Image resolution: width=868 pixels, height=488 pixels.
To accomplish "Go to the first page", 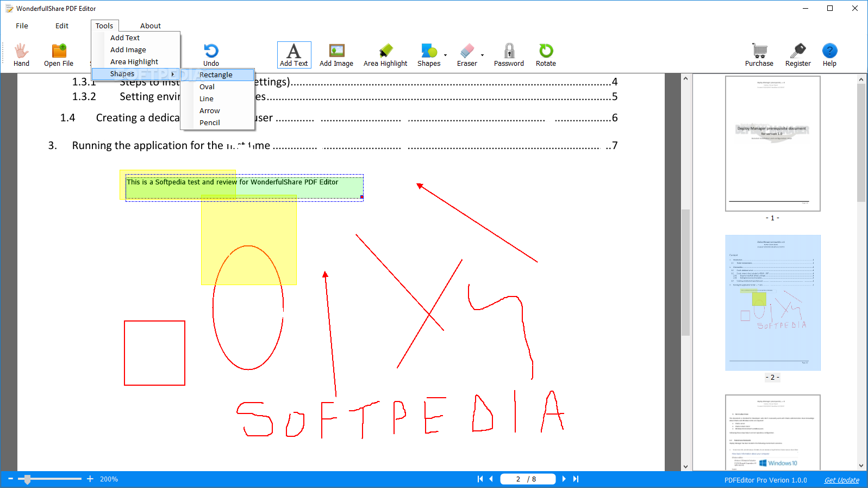I will coord(480,479).
